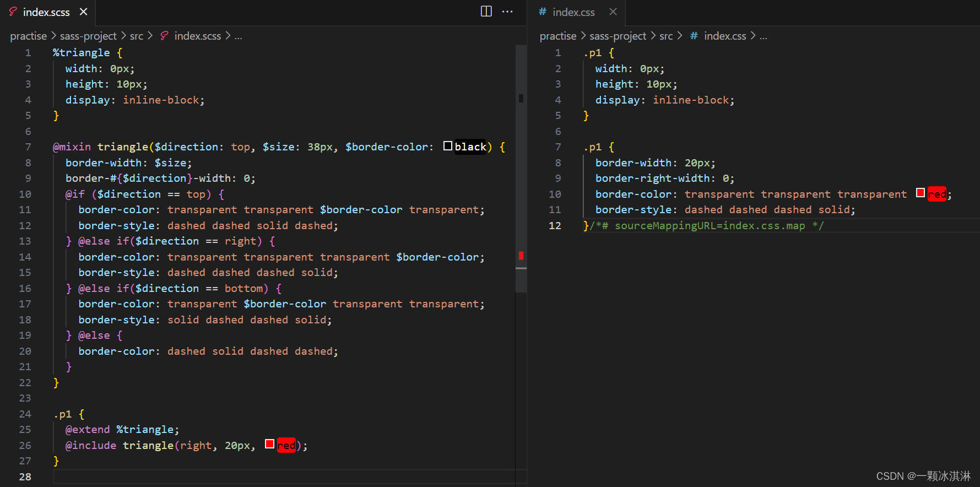The height and width of the screenshot is (487, 980).
Task: Click the split editor right icon
Action: [486, 12]
